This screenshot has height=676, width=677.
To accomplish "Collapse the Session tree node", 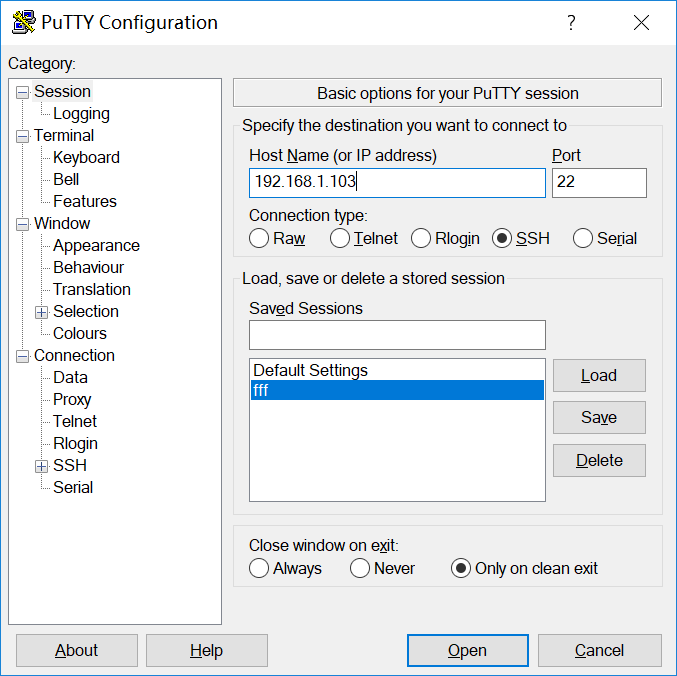I will tap(22, 92).
